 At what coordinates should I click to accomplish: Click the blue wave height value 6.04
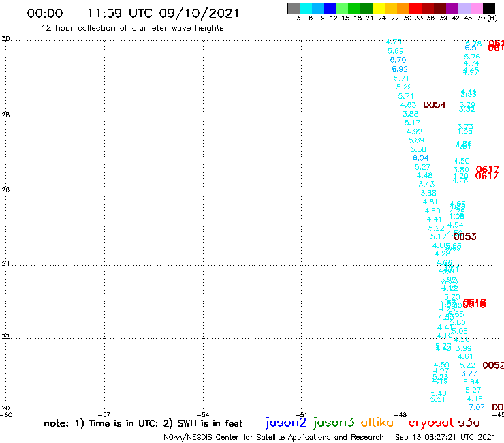click(x=421, y=158)
